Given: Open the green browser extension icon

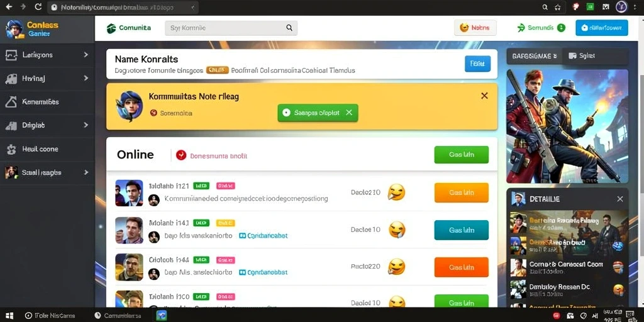Looking at the screenshot, I should tap(590, 6).
